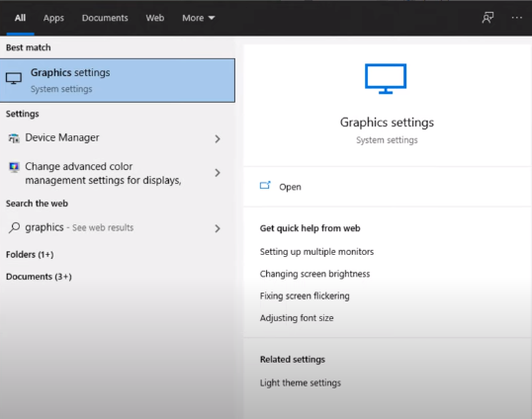This screenshot has width=532, height=419.
Task: Show Documents (3+) results group
Action: [39, 277]
